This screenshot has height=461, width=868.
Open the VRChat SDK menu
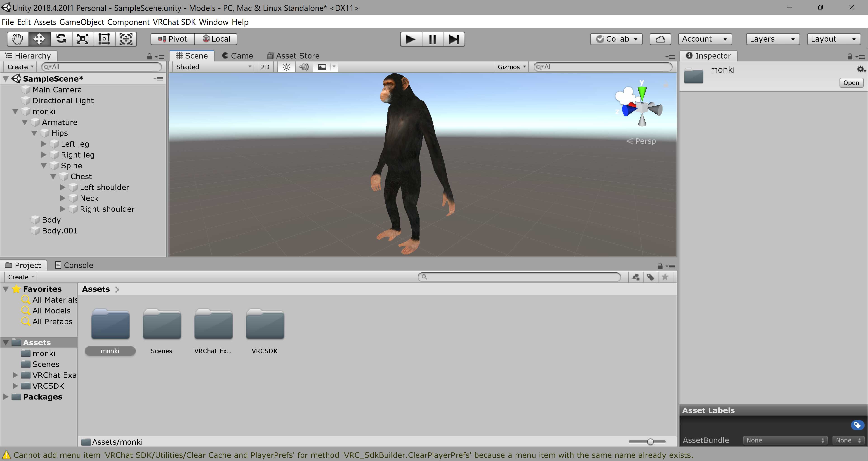174,22
